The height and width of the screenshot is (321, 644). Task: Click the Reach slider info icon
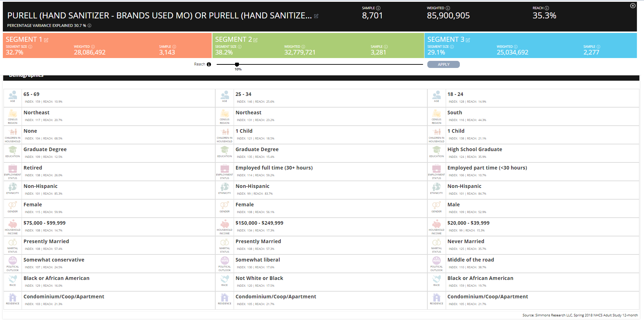209,64
